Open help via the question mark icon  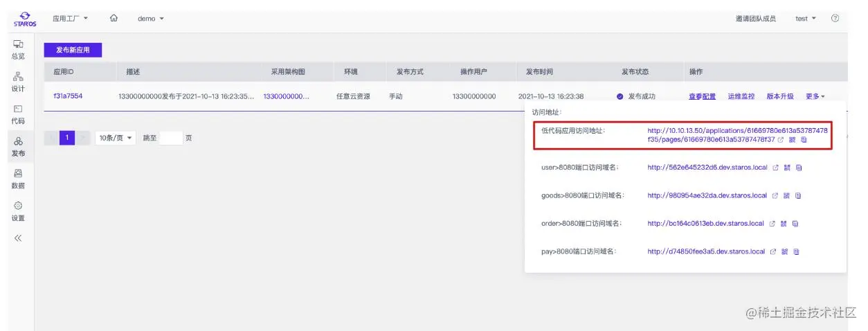(835, 18)
